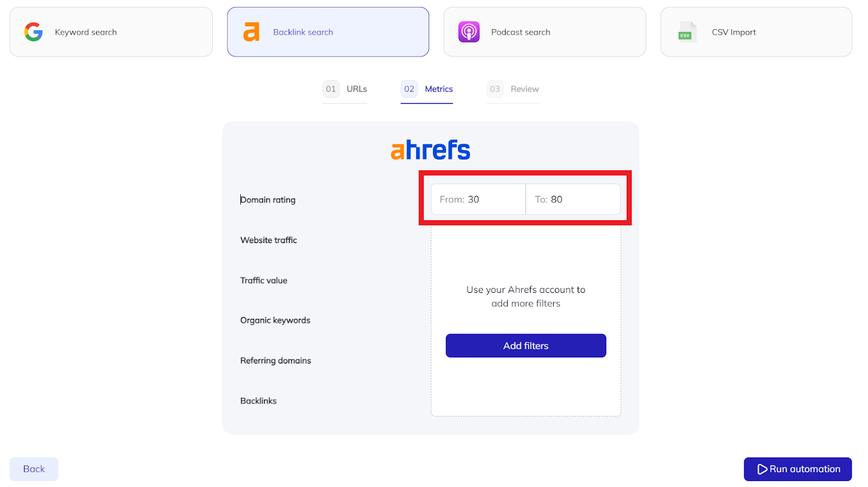Focus the Domain rating From field
This screenshot has height=487, width=868.
[x=478, y=199]
